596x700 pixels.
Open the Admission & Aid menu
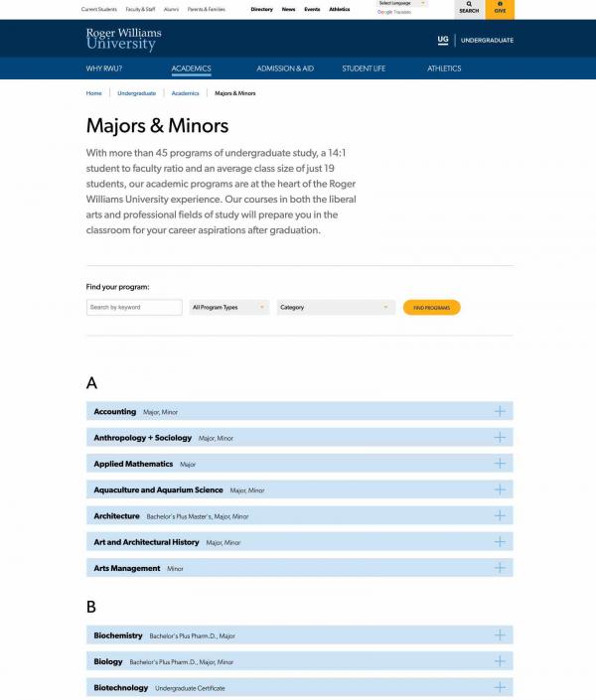285,69
